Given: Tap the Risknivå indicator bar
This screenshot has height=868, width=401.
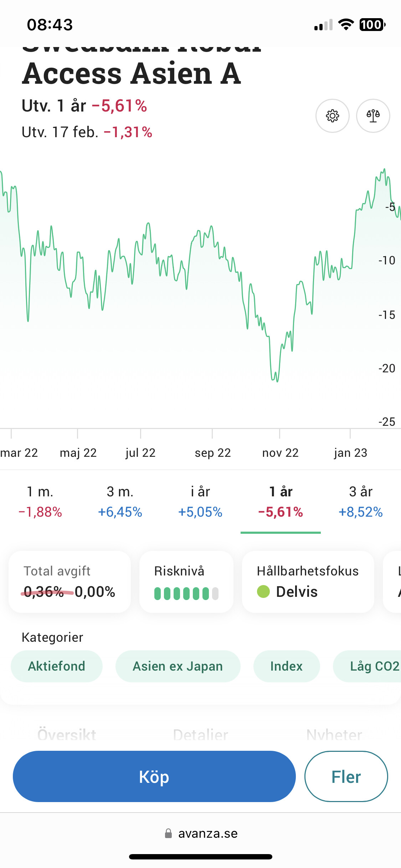Looking at the screenshot, I should pyautogui.click(x=186, y=593).
